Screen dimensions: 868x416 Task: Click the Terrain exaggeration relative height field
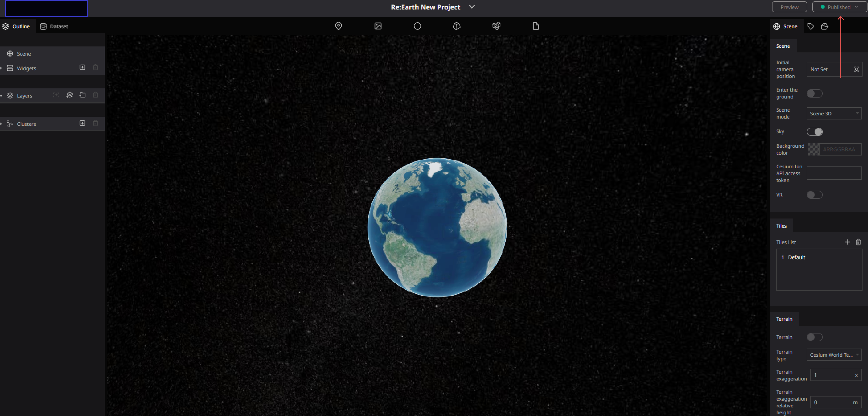tap(836, 402)
